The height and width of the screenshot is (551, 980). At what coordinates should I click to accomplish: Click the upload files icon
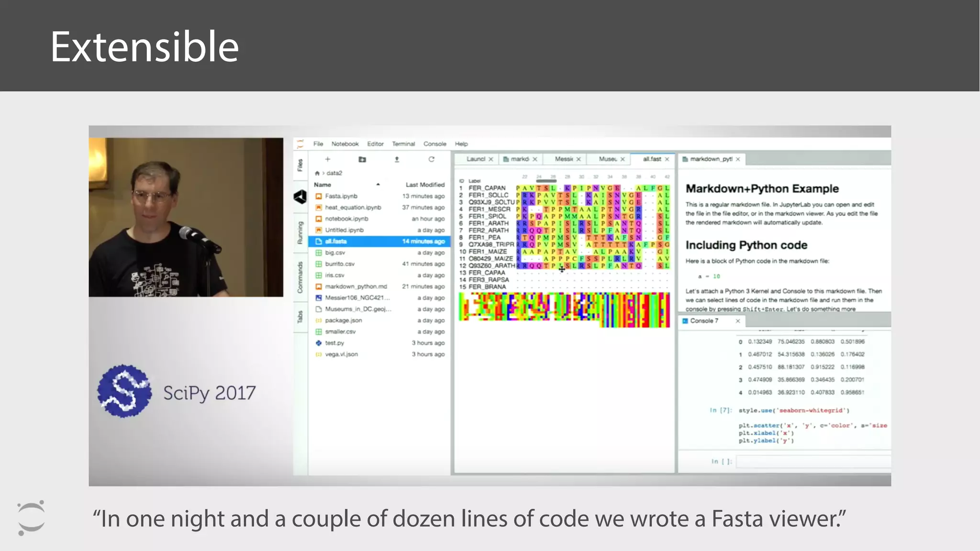[x=397, y=159]
